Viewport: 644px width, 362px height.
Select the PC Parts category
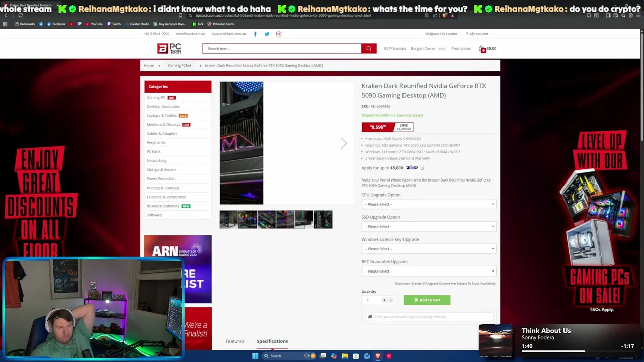154,152
